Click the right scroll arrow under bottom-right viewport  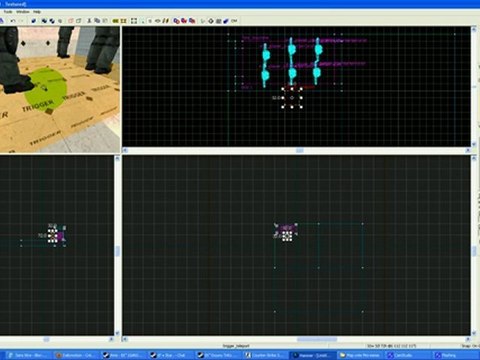tap(468, 339)
